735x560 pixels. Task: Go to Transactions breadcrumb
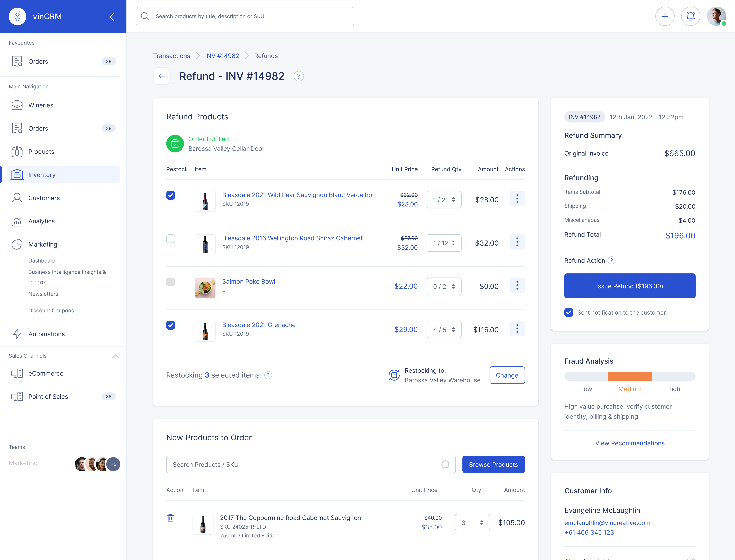coord(172,56)
